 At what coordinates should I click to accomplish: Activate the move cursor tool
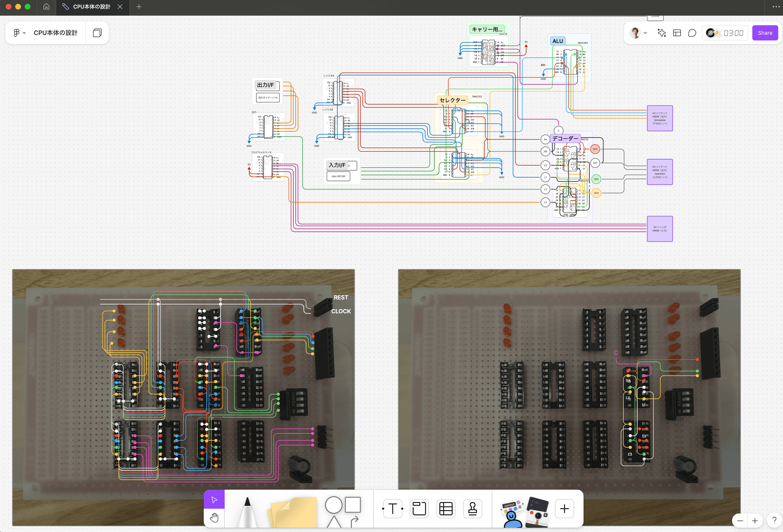tap(214, 499)
